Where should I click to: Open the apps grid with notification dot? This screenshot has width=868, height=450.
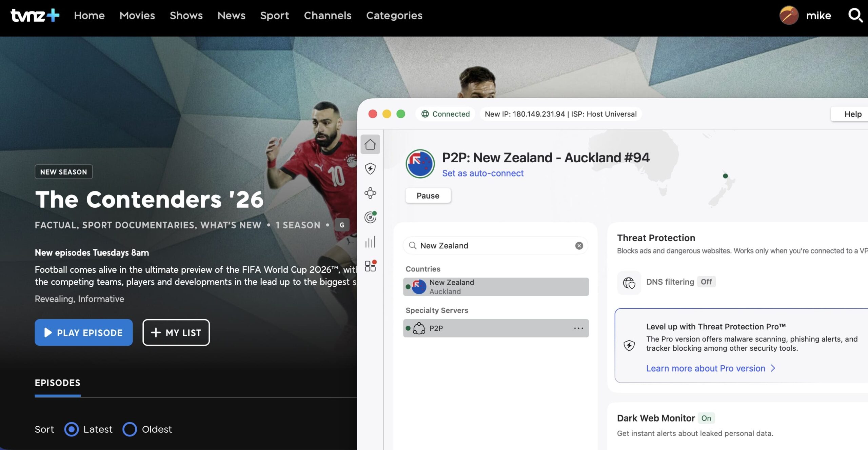point(370,266)
